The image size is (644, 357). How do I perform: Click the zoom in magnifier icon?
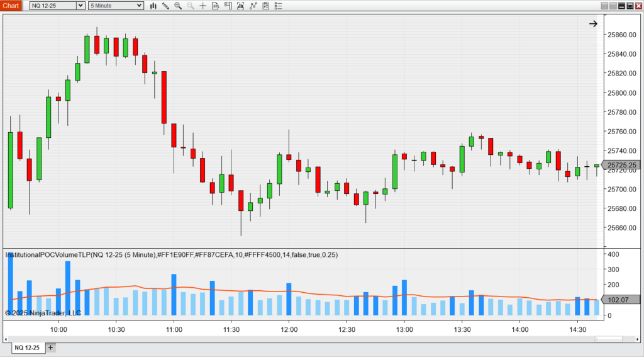[178, 6]
